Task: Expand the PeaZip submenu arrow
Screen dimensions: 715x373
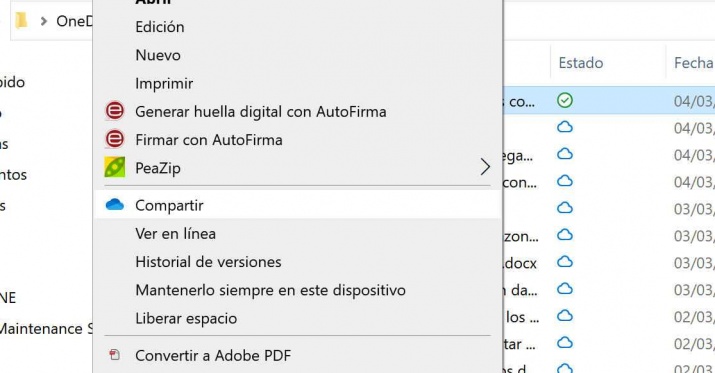Action: coord(485,167)
